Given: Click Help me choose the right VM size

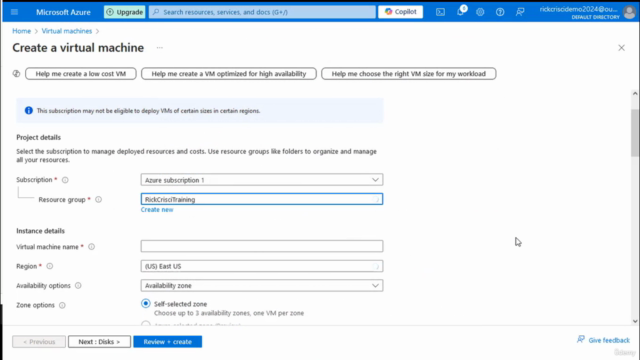Looking at the screenshot, I should coord(409,73).
